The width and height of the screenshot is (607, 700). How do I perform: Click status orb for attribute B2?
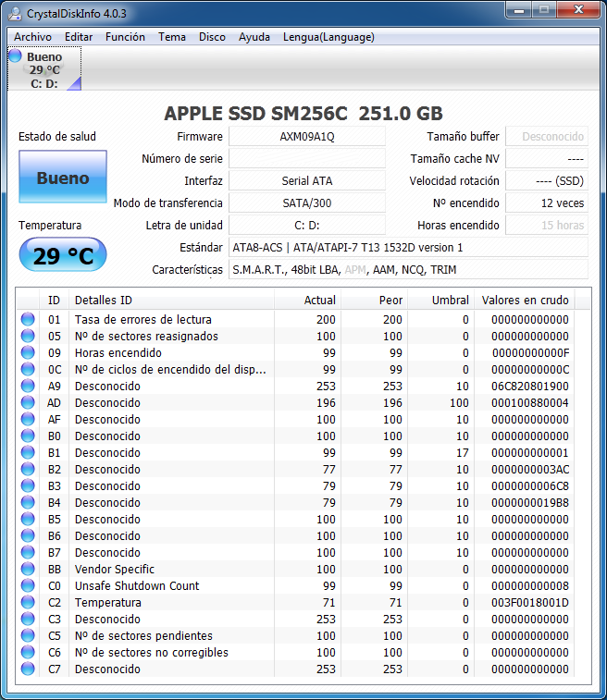28,469
